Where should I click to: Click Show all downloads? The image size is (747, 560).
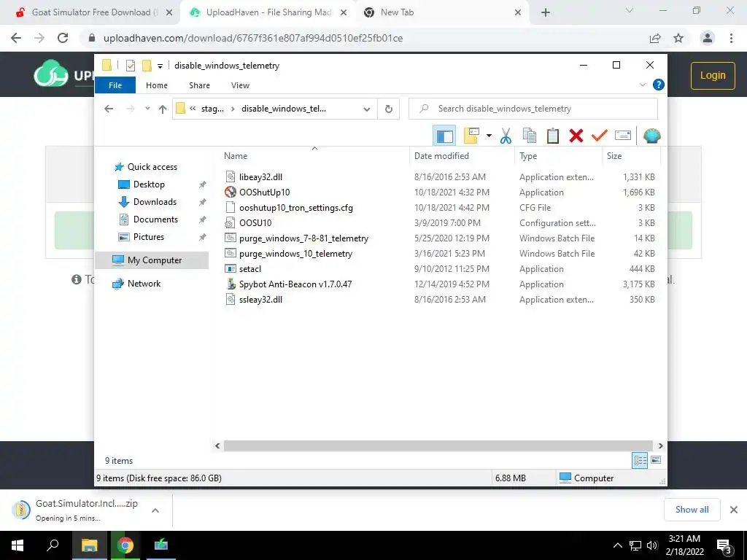(x=692, y=510)
